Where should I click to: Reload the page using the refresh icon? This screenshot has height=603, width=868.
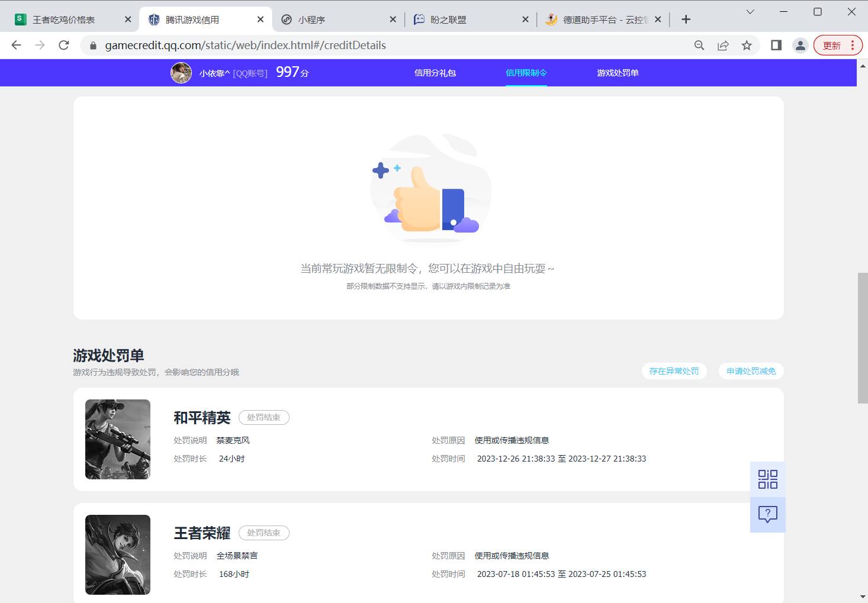click(63, 45)
